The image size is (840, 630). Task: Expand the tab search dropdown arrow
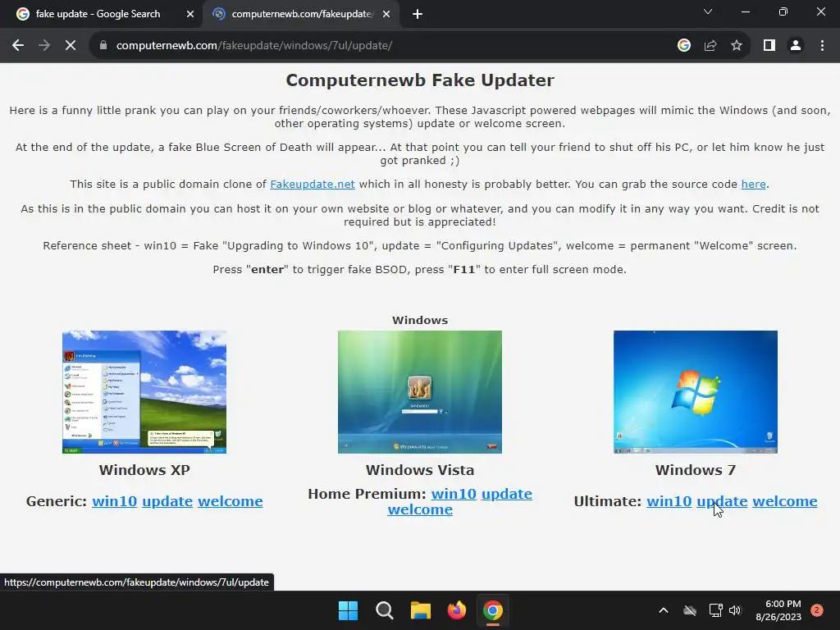(708, 11)
